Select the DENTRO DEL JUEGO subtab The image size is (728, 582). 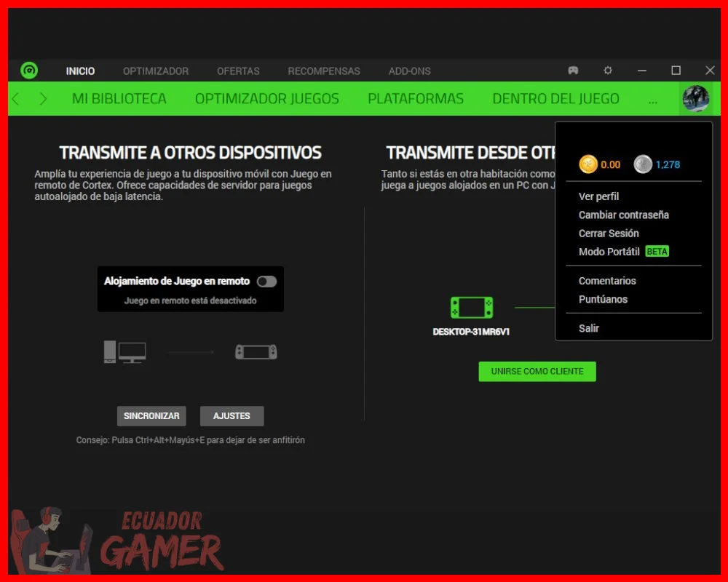[555, 98]
